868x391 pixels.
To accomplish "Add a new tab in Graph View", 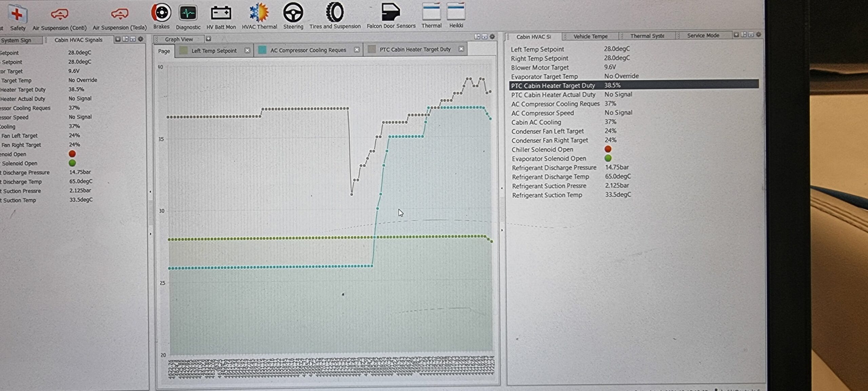I will tap(209, 39).
